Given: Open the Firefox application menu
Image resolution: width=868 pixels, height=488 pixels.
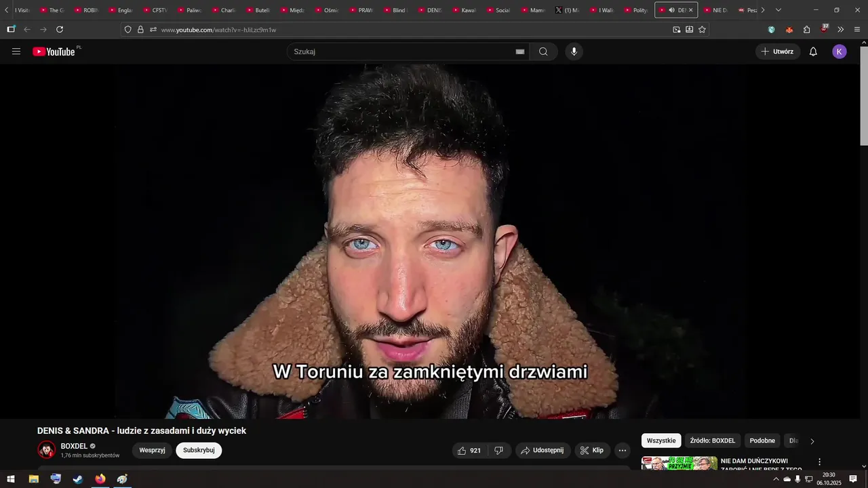Looking at the screenshot, I should 857,29.
